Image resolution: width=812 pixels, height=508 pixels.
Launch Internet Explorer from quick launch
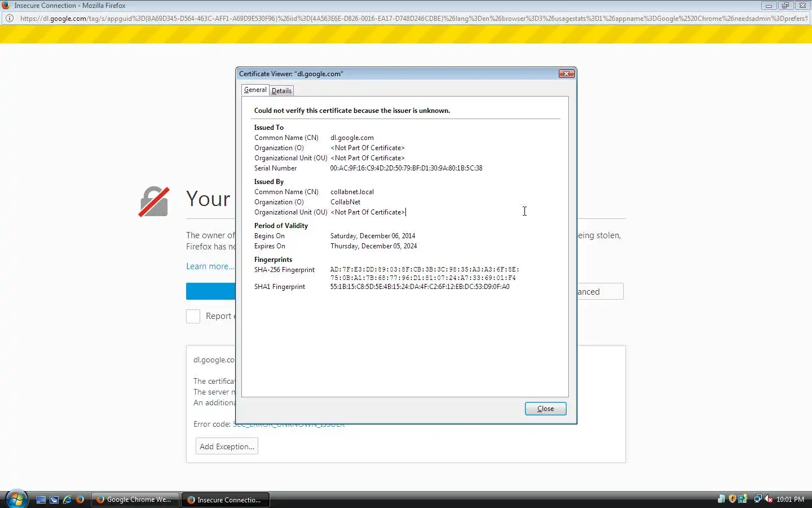[67, 500]
